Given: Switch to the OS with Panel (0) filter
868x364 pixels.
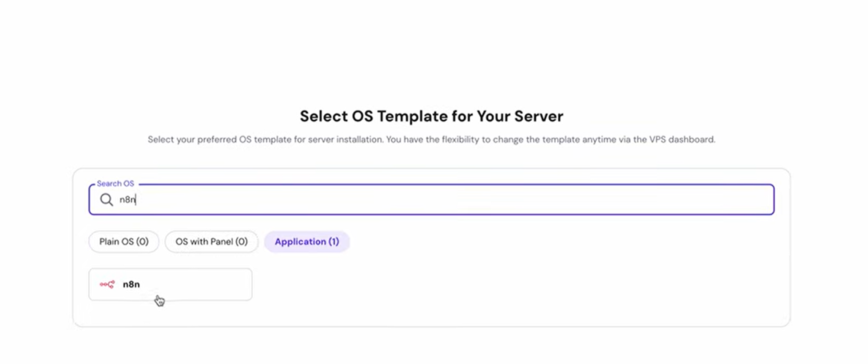Looking at the screenshot, I should click(x=211, y=242).
